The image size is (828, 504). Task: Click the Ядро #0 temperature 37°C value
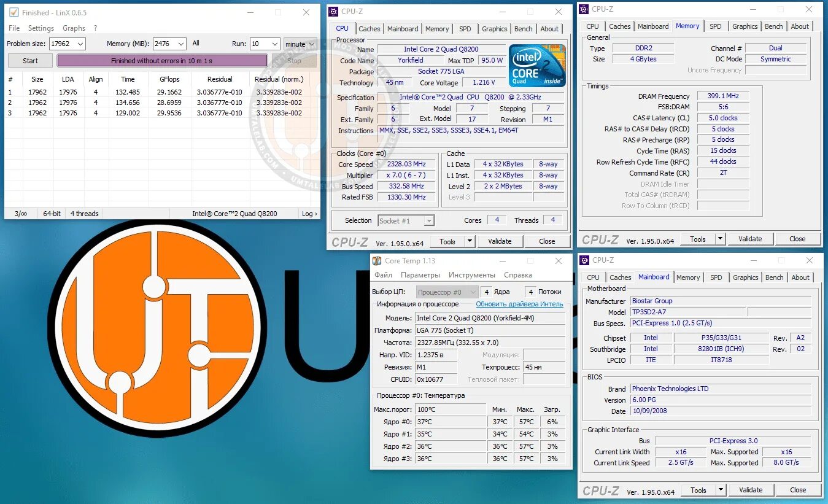point(451,422)
